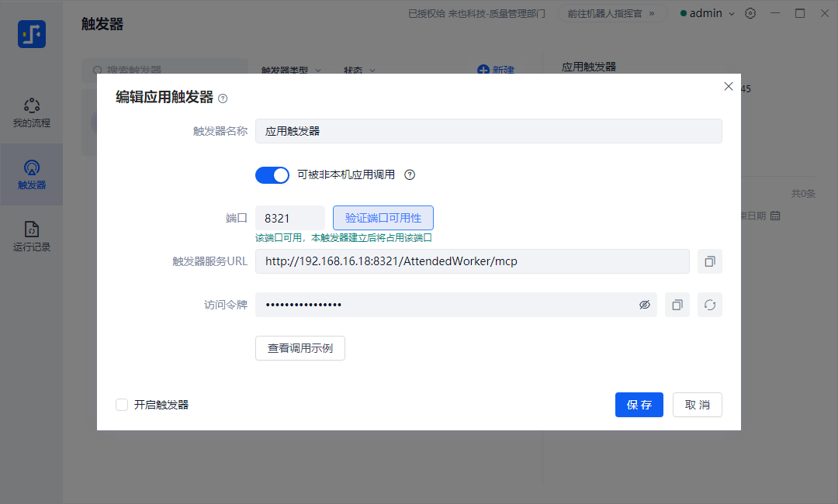The image size is (838, 504).
Task: Copy the 访问令牌 using its copy icon
Action: (677, 304)
